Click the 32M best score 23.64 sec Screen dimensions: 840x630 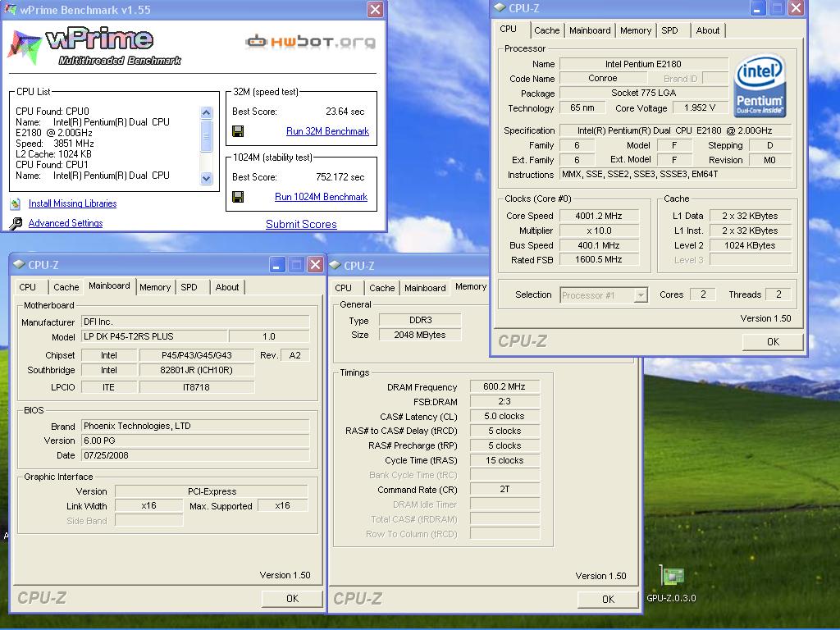click(x=345, y=112)
